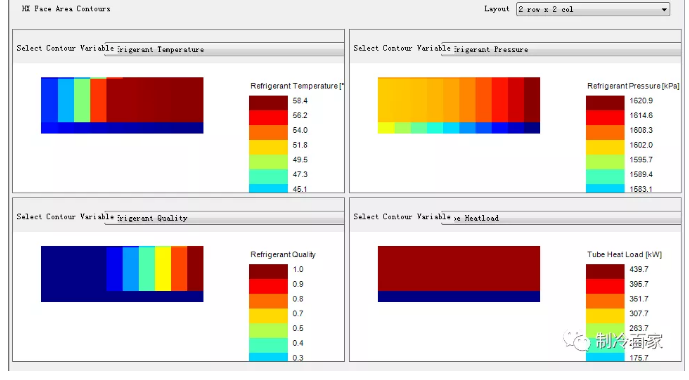Click the 1589.4 pressure legend swatch

pyautogui.click(x=605, y=177)
